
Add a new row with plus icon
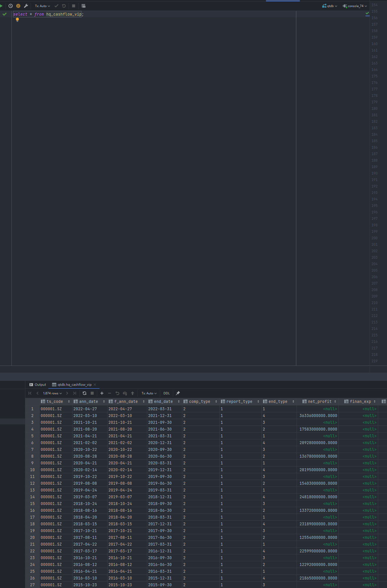pos(102,393)
